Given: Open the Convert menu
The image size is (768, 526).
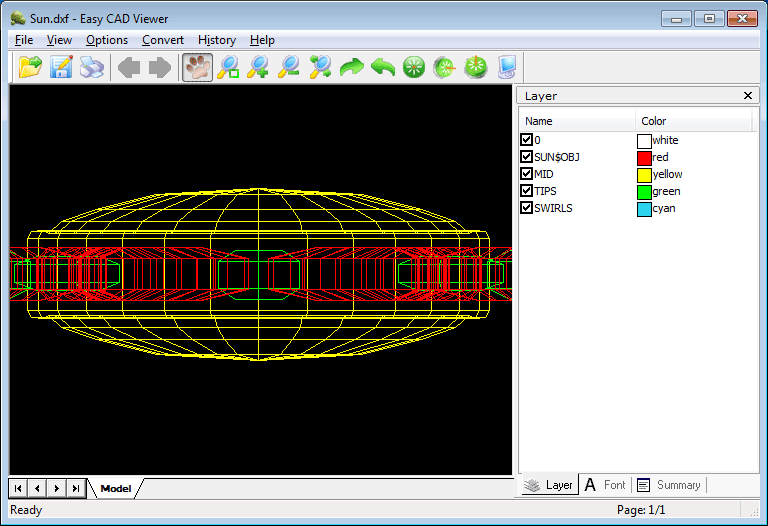Looking at the screenshot, I should pos(163,40).
